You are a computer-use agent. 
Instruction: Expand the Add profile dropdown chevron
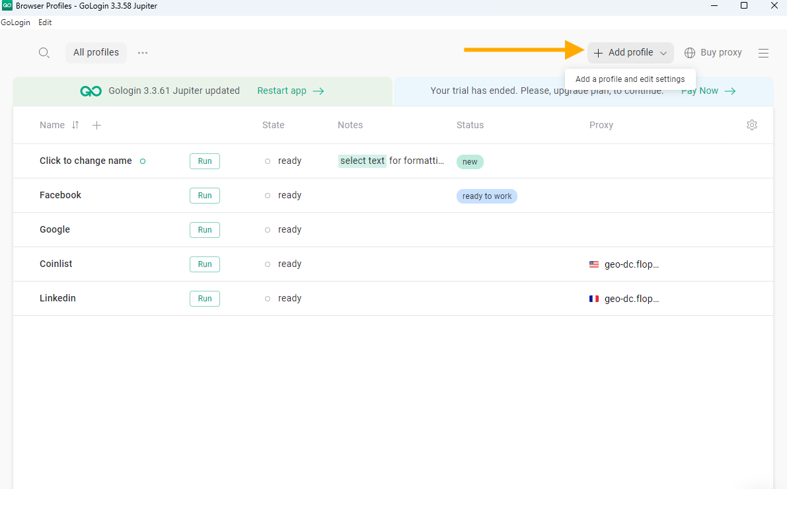(663, 53)
